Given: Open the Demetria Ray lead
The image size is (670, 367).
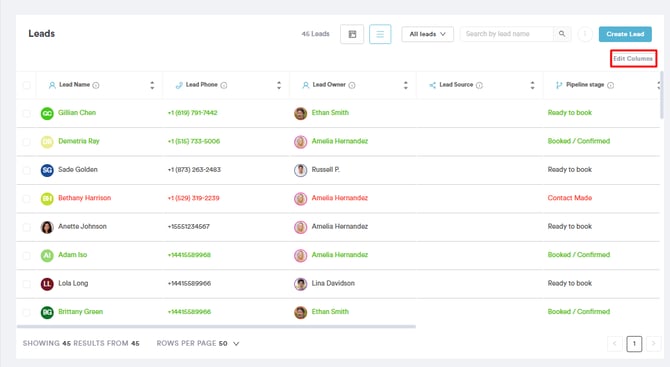Looking at the screenshot, I should pos(79,141).
